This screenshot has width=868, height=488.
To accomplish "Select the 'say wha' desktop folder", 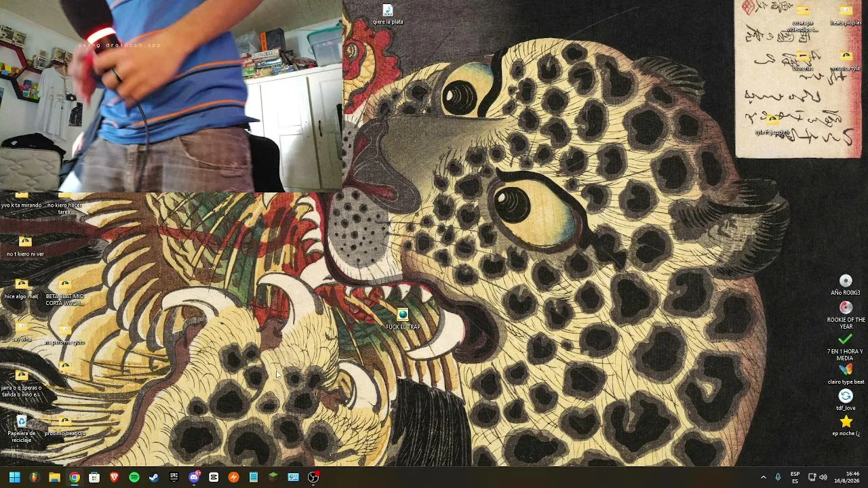I will (21, 332).
